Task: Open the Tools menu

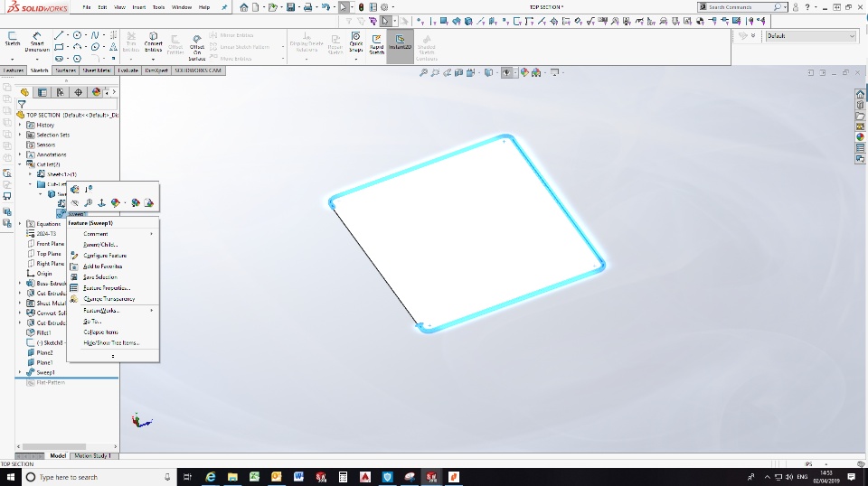Action: [x=159, y=7]
